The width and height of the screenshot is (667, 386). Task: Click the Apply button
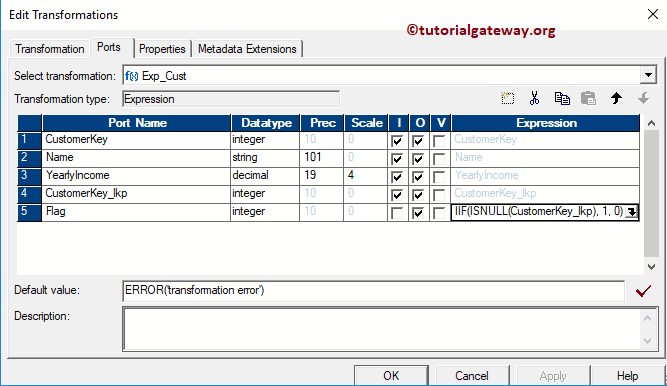pyautogui.click(x=553, y=375)
